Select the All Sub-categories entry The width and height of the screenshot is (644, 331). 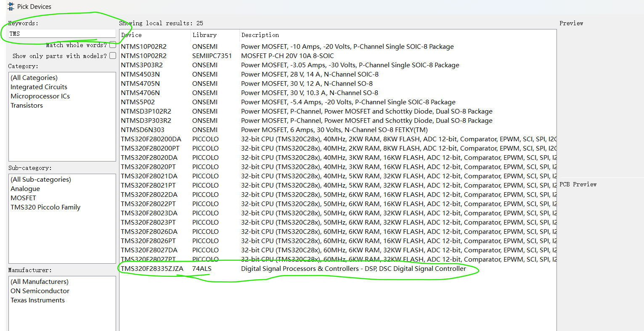pyautogui.click(x=41, y=180)
